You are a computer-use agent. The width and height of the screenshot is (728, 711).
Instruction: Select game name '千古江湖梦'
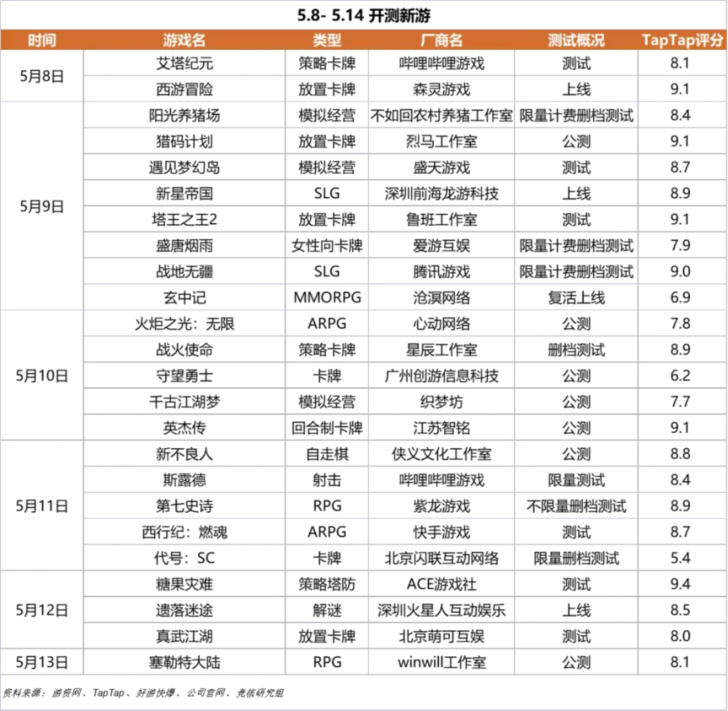[x=184, y=402]
